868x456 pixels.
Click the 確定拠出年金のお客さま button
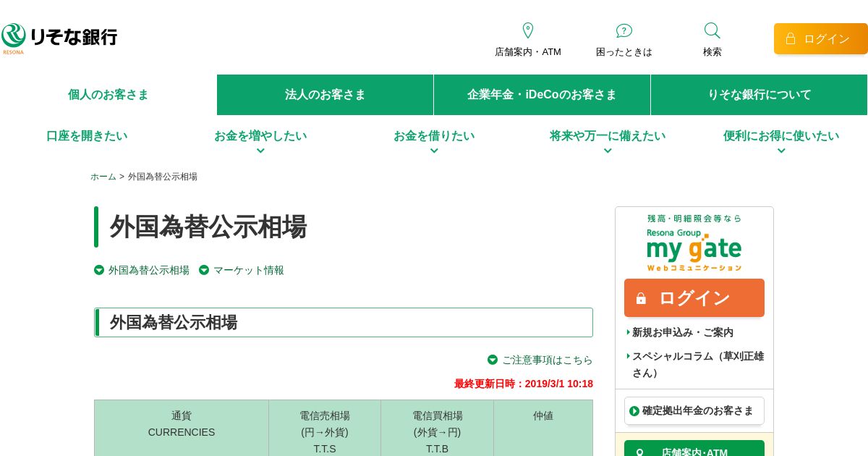[x=694, y=411]
